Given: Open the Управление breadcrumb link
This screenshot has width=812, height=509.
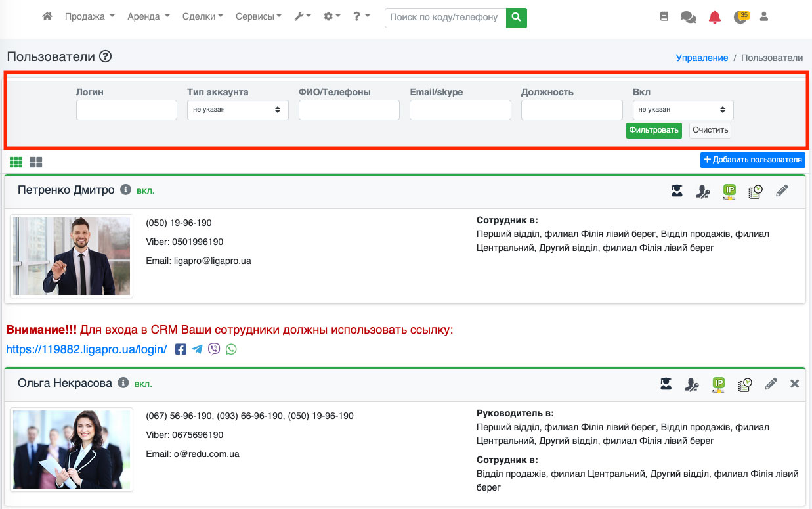Looking at the screenshot, I should tap(702, 58).
